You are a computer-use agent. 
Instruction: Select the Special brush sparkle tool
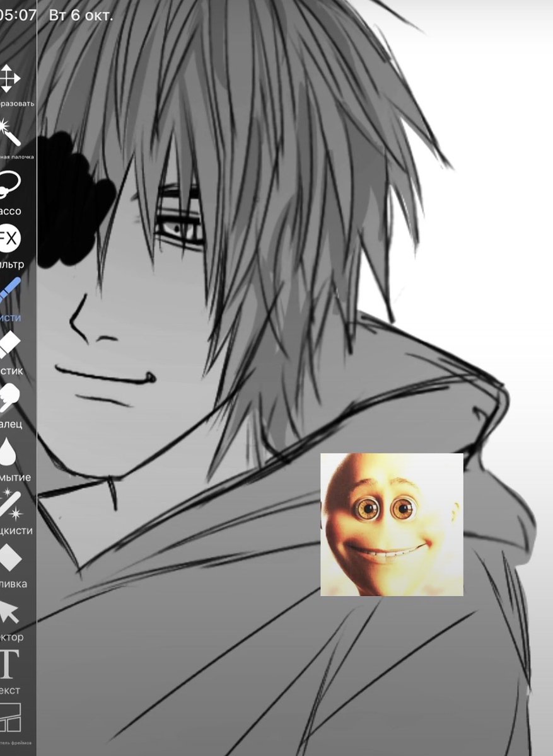pyautogui.click(x=9, y=504)
